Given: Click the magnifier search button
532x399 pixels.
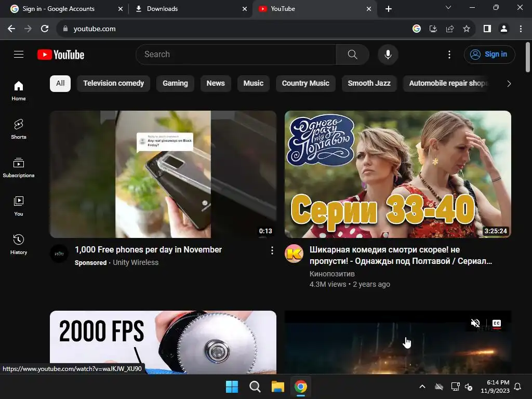Looking at the screenshot, I should pos(353,54).
